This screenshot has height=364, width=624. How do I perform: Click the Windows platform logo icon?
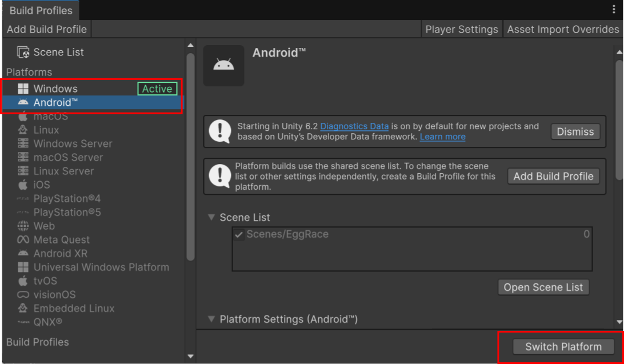[x=23, y=89]
